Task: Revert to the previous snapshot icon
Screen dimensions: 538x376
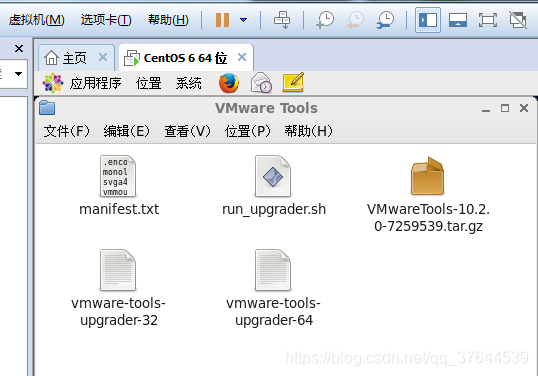Action: pos(355,20)
